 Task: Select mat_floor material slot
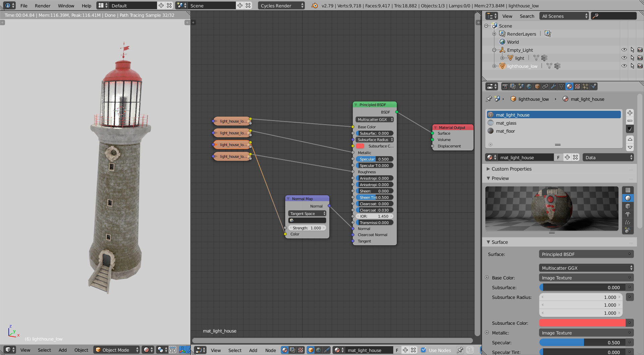coord(554,131)
